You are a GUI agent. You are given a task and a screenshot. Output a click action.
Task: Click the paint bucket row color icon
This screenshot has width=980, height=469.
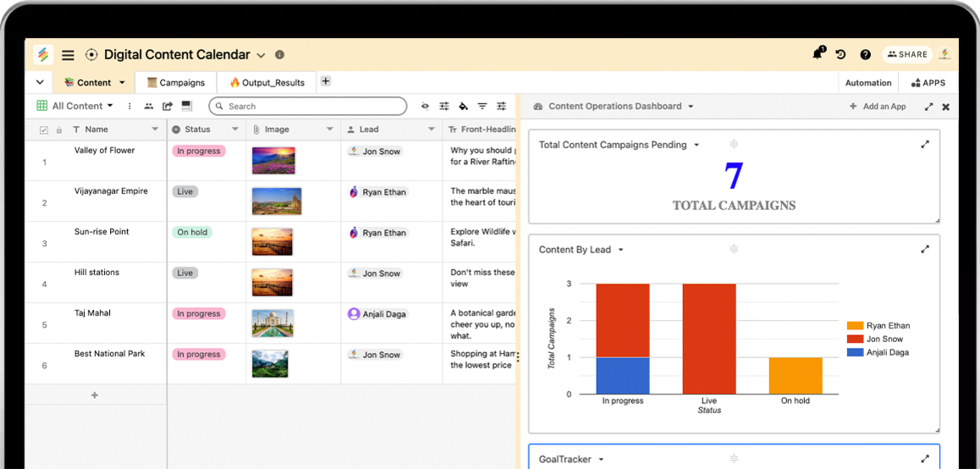click(463, 107)
